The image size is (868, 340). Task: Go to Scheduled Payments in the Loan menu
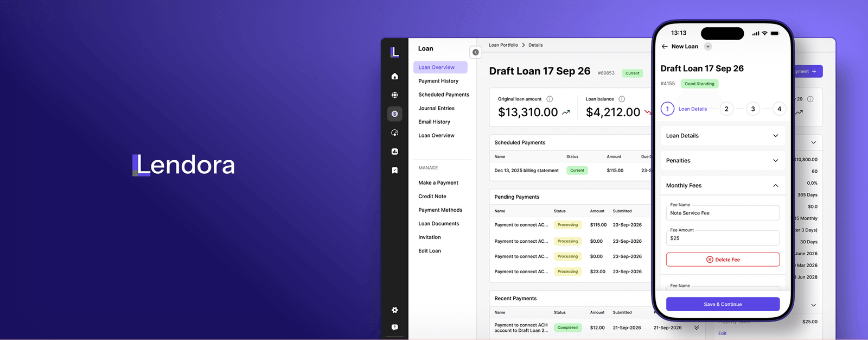coord(444,95)
